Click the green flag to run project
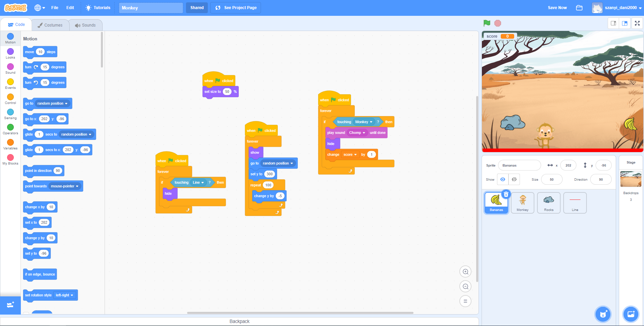This screenshot has width=644, height=326. [487, 23]
